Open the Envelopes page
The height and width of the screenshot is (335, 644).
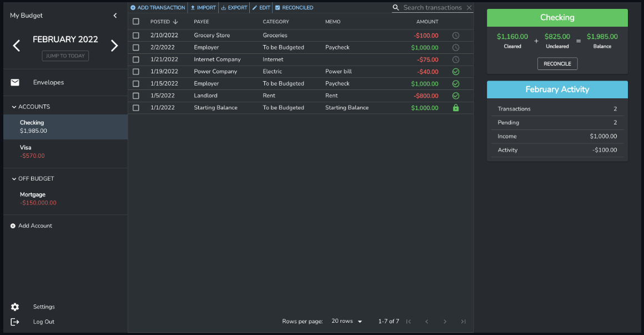pos(48,82)
